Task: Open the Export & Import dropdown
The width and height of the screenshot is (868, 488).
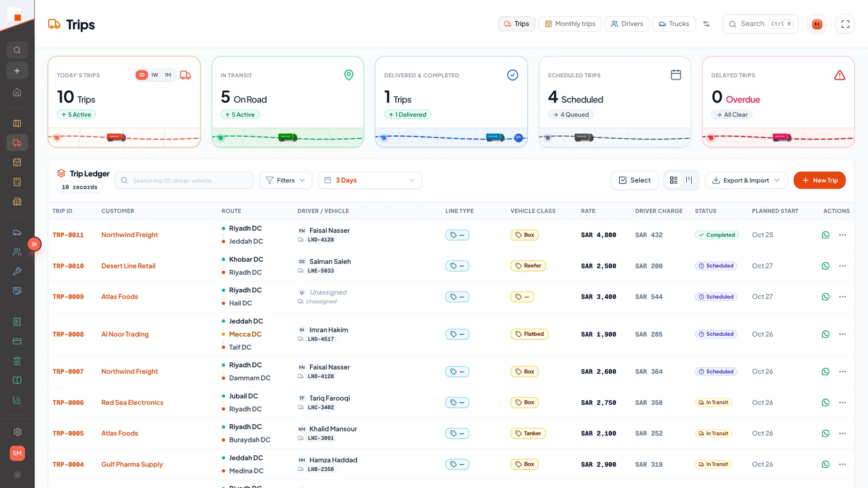Action: pyautogui.click(x=746, y=180)
